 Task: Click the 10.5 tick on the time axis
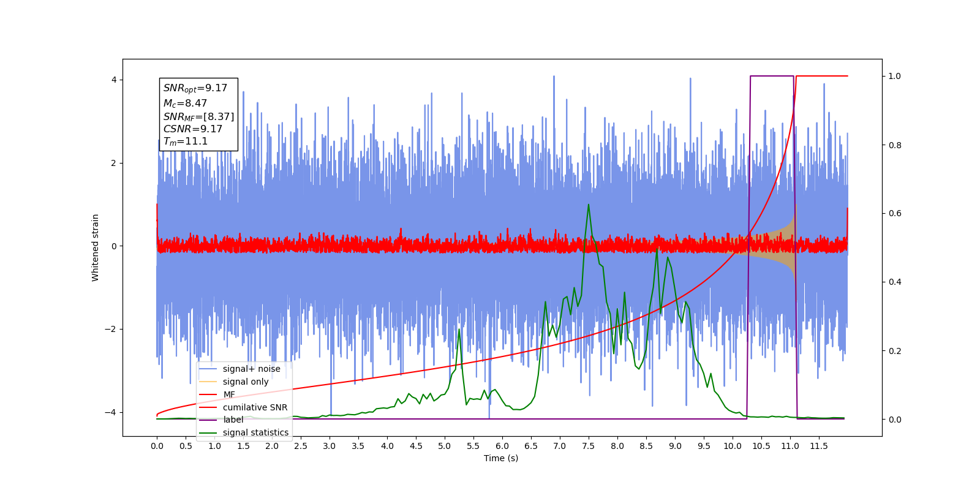[x=761, y=446]
